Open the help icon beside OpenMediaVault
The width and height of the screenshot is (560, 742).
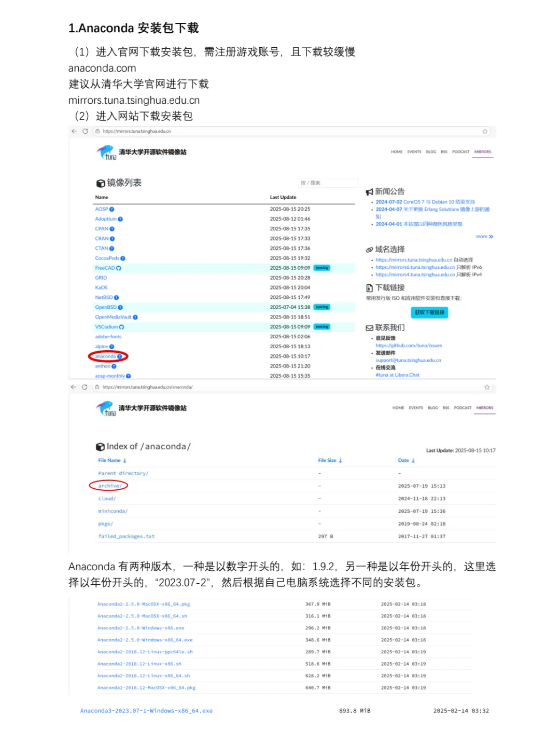(135, 317)
